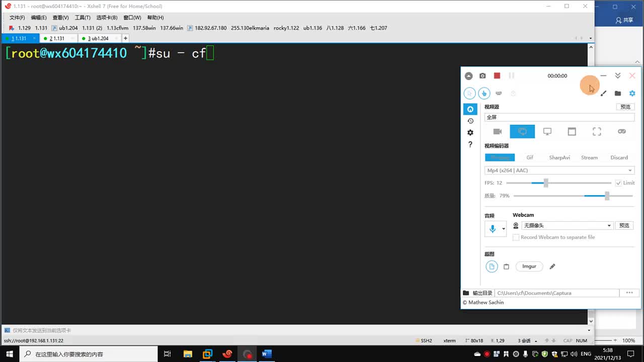Start recording with the red record button
Screen dimensions: 644x362
[497, 75]
